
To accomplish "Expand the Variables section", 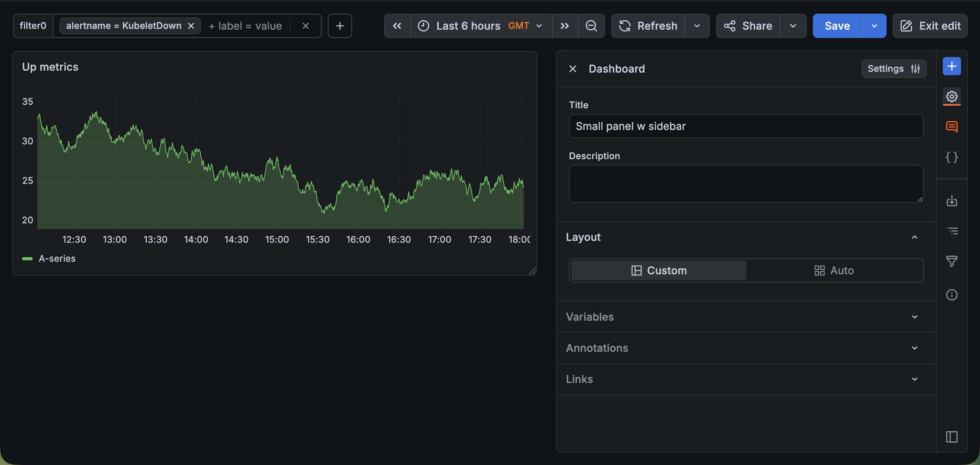I will [745, 316].
